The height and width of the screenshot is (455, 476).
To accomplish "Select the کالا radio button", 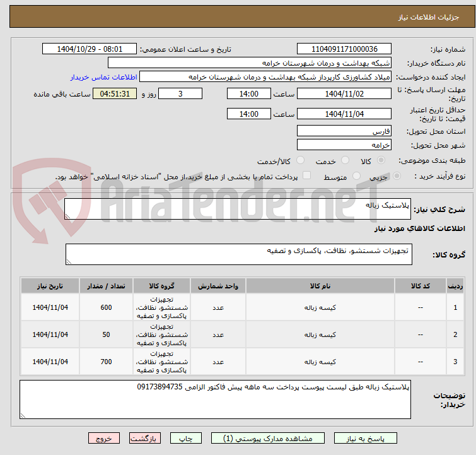I will [381, 160].
